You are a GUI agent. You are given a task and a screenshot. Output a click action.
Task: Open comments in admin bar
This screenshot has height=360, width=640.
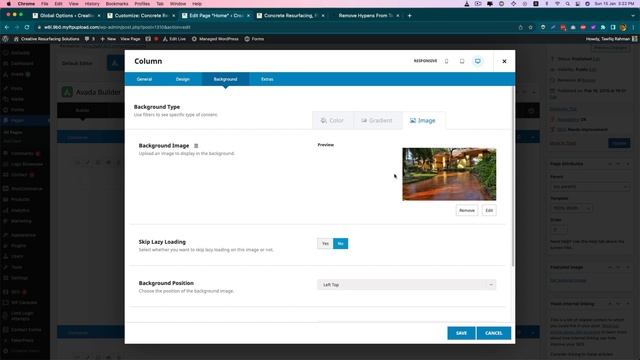(x=89, y=39)
